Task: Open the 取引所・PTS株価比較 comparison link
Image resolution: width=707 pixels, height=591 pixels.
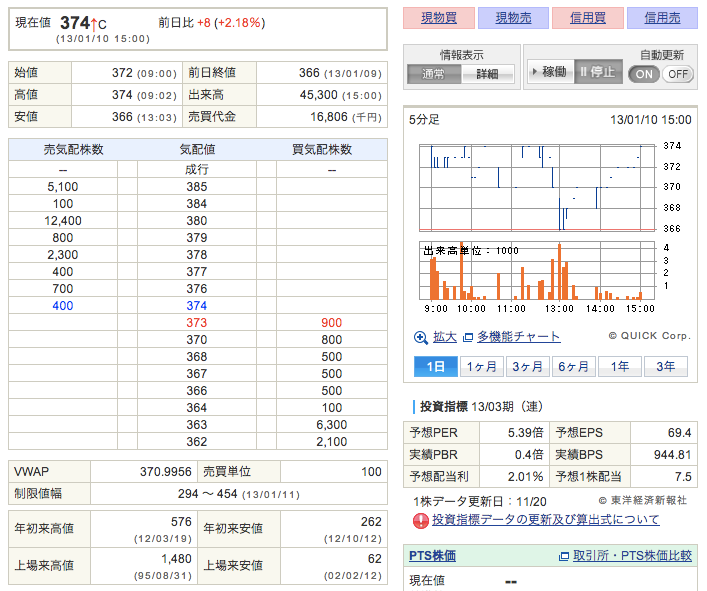Action: (632, 556)
